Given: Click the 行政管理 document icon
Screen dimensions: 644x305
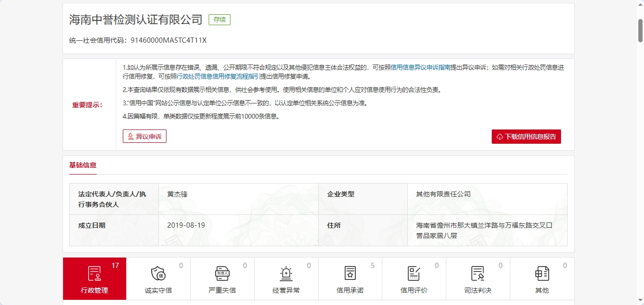Looking at the screenshot, I should tap(94, 274).
